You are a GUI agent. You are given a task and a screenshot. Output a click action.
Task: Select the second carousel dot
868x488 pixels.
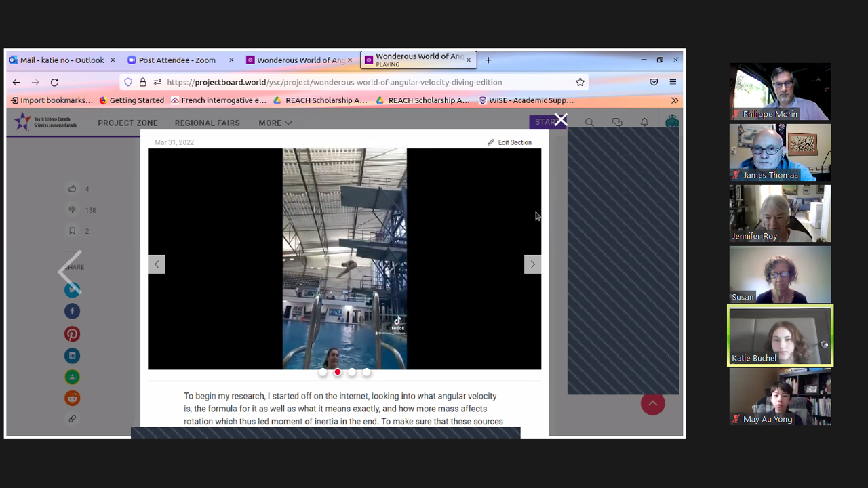point(337,372)
